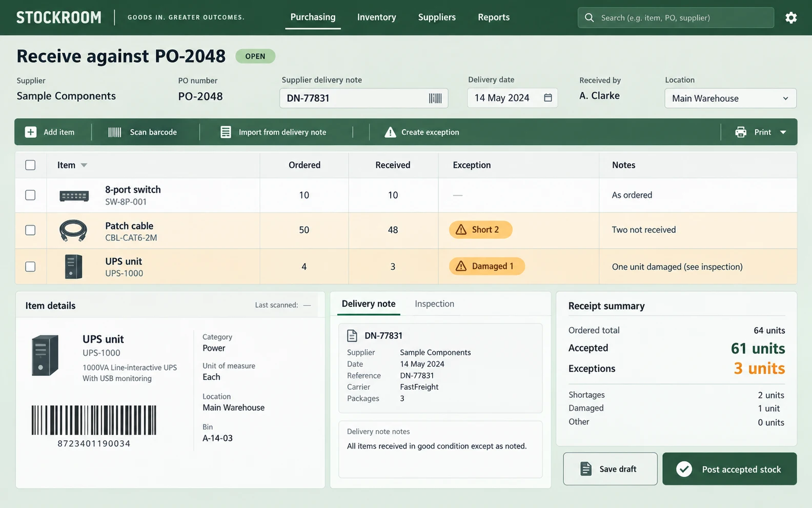Click the OPEN status badge

[x=255, y=56]
